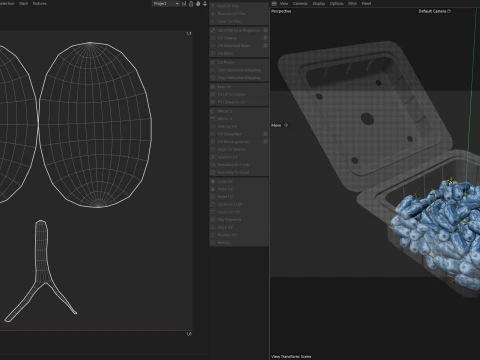Run Flip Sequence command

[239, 220]
